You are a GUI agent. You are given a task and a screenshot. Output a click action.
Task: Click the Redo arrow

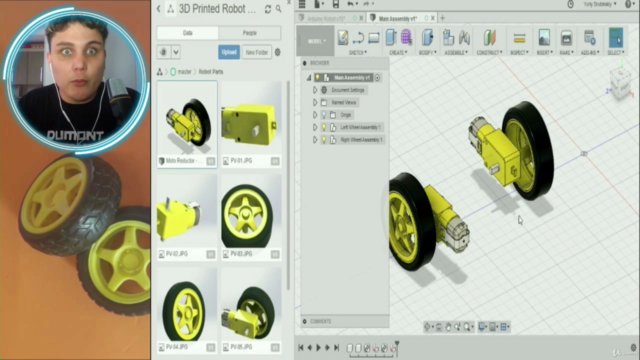point(366,4)
